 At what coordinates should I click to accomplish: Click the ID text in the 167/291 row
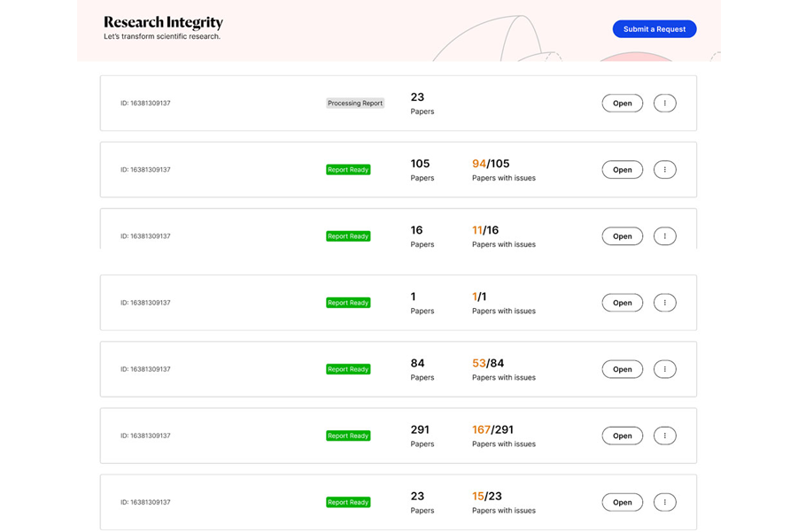(x=145, y=436)
